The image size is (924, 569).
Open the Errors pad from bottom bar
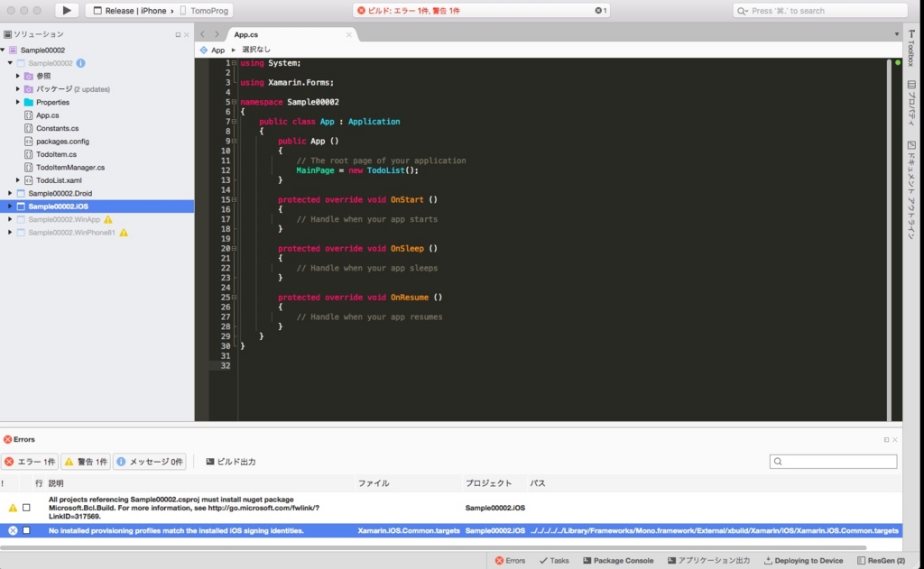(511, 561)
